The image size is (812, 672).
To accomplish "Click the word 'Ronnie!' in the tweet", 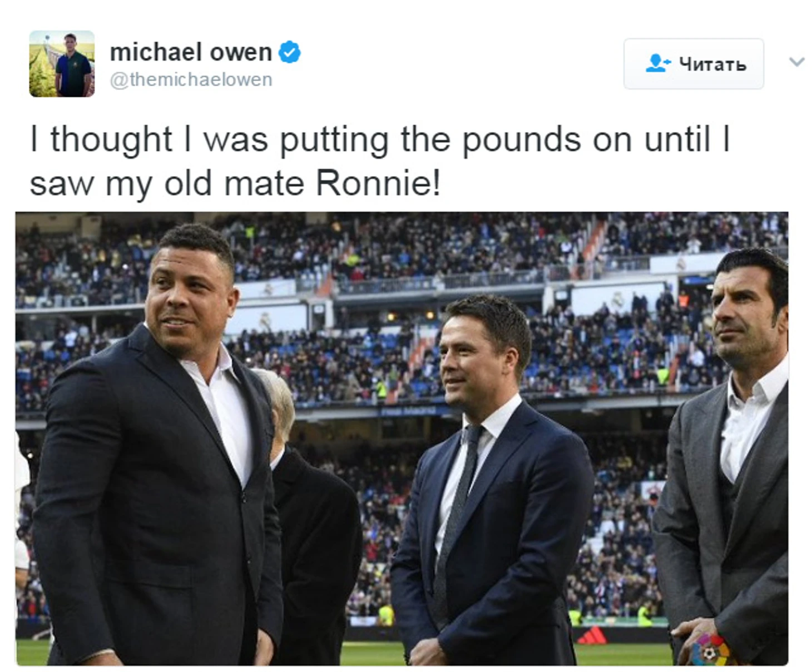I will [x=379, y=183].
